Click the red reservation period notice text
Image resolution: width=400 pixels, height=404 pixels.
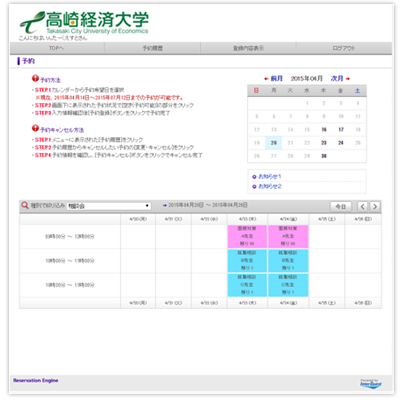click(x=110, y=98)
